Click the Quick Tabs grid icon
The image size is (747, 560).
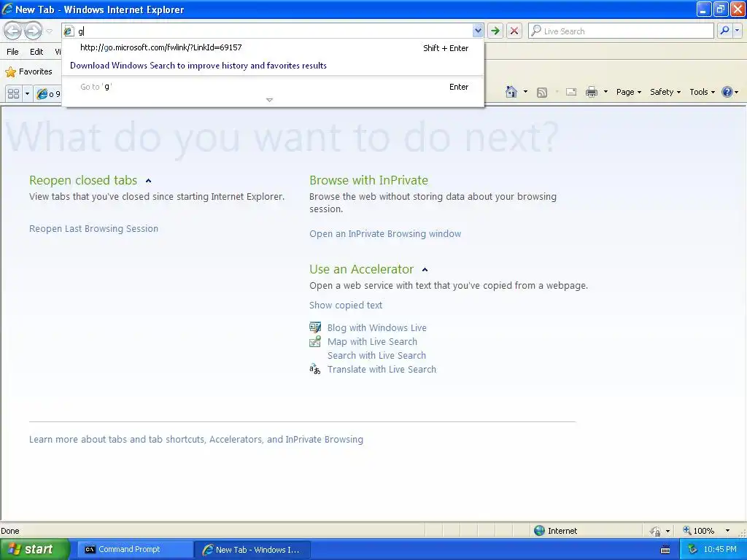point(14,93)
